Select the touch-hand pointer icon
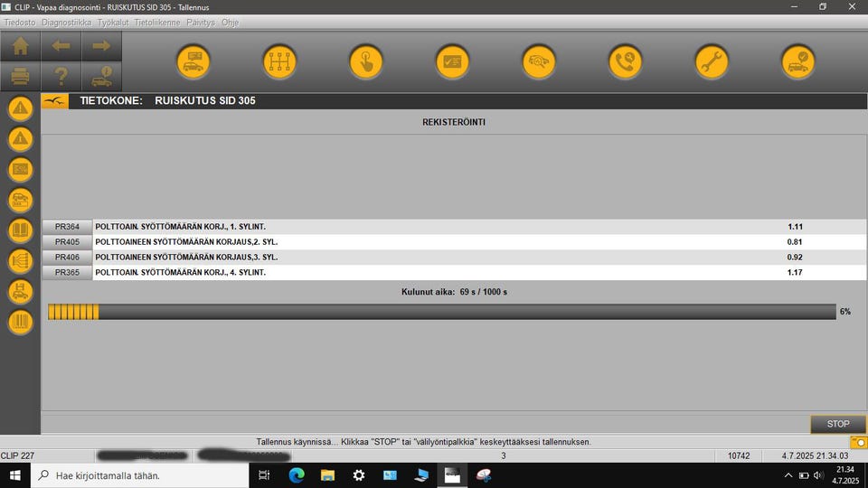This screenshot has height=488, width=868. click(x=366, y=61)
